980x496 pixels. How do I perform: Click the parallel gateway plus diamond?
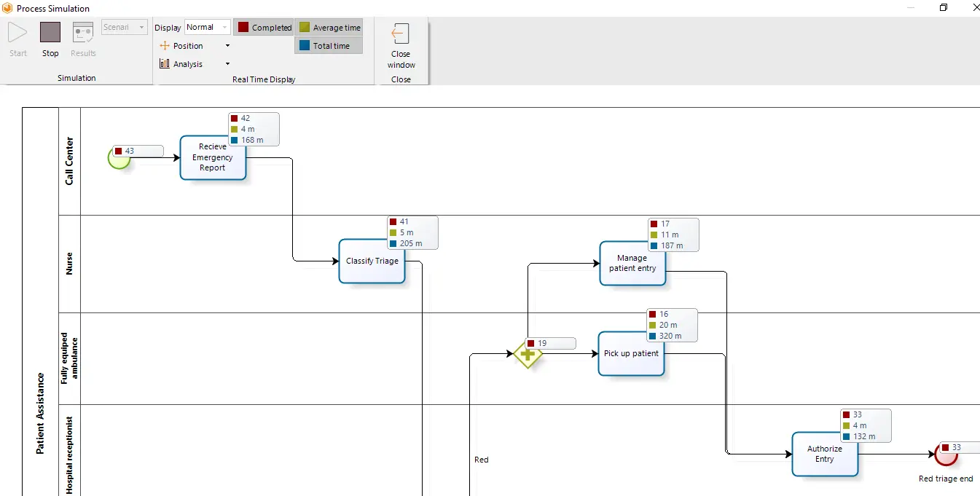click(x=528, y=355)
